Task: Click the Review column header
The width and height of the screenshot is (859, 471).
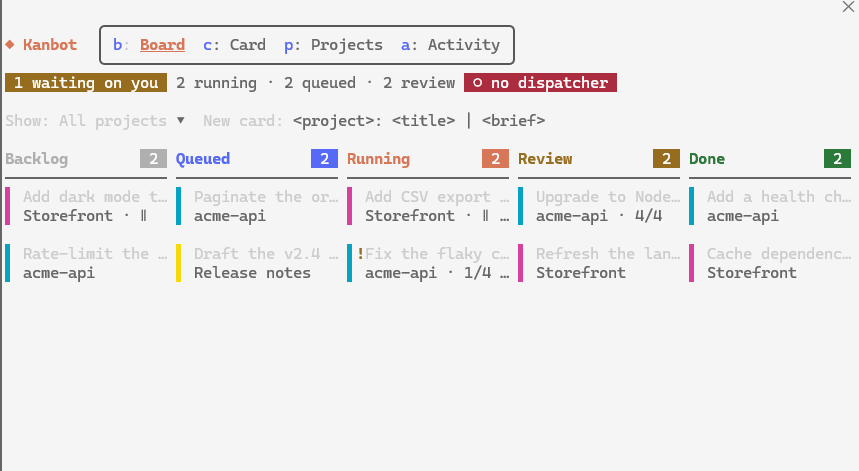Action: click(x=545, y=159)
